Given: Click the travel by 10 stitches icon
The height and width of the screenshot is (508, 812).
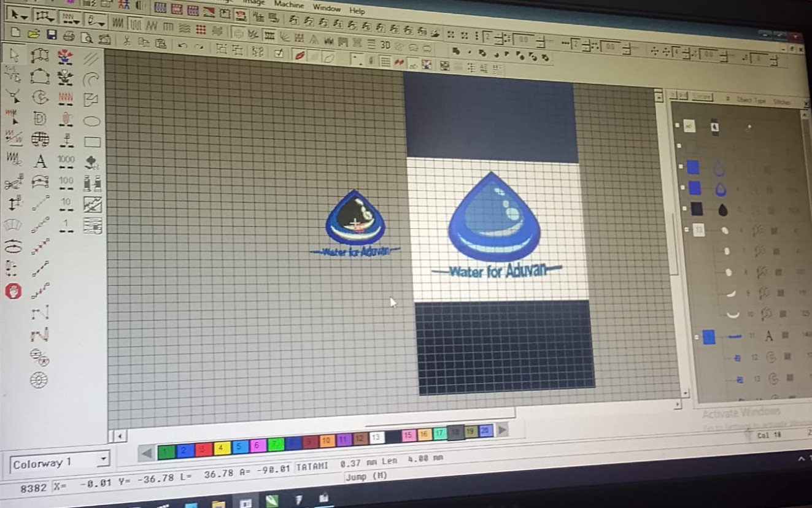Looking at the screenshot, I should pyautogui.click(x=66, y=204).
